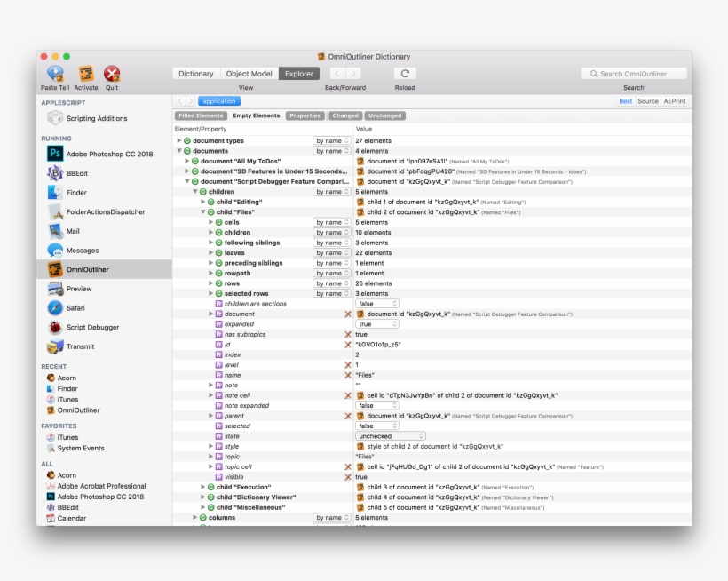The height and width of the screenshot is (581, 728).
Task: Toggle the Changed filter
Action: [345, 115]
